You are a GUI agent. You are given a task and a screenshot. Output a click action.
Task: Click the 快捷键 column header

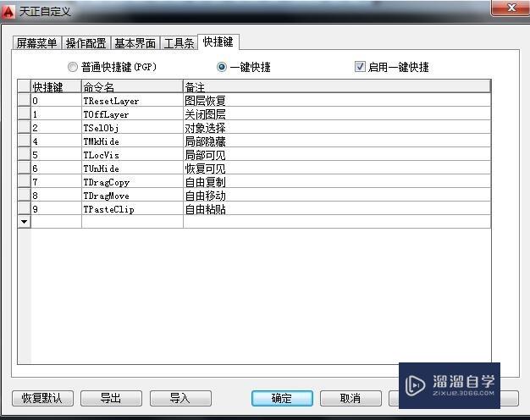coord(56,87)
